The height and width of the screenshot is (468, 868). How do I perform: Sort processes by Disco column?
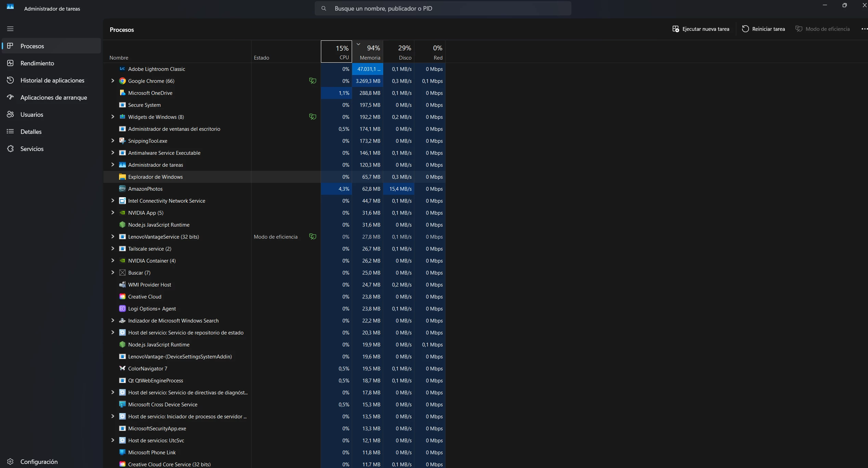click(x=399, y=52)
